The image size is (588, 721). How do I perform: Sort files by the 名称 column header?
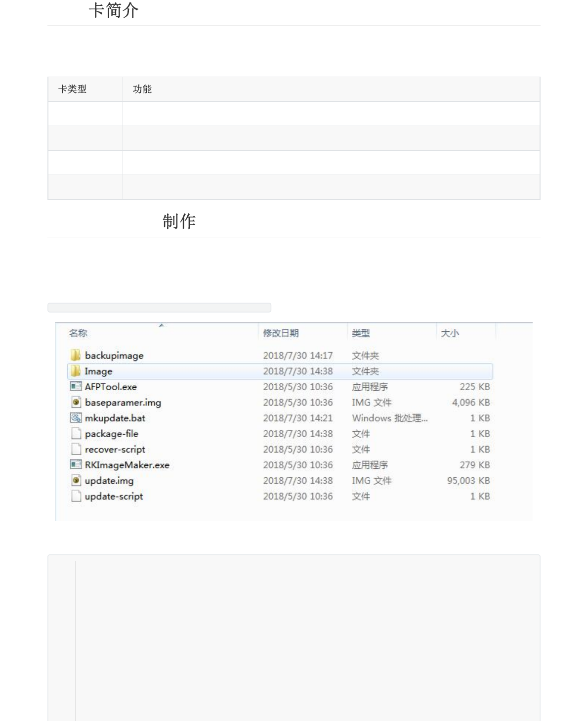click(x=78, y=333)
